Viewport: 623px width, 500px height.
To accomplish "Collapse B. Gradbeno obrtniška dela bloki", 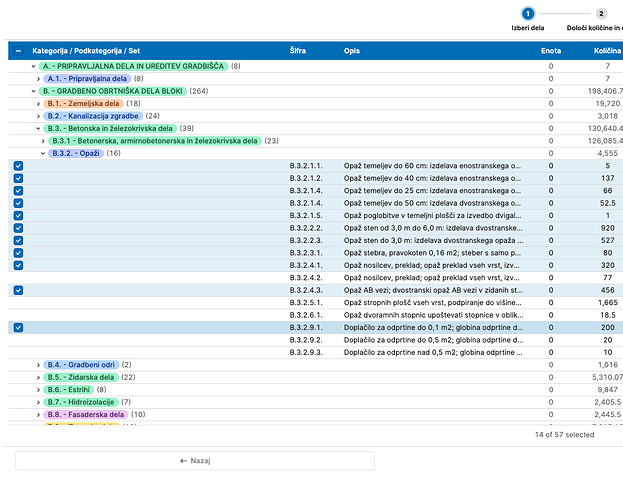I will (34, 91).
